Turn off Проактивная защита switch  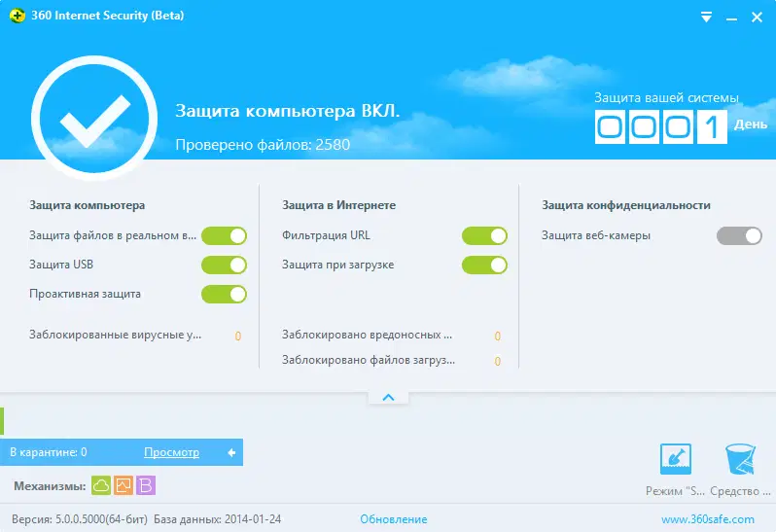point(224,295)
